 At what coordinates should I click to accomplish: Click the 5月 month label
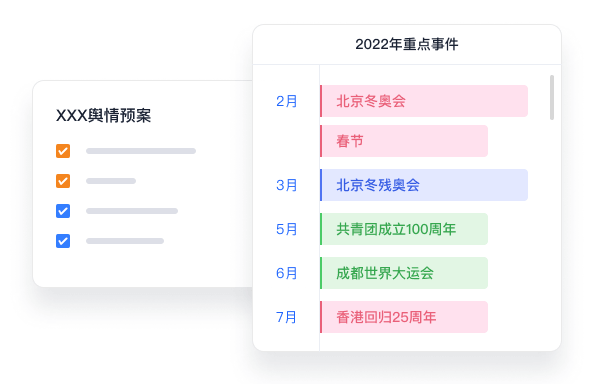coord(287,229)
